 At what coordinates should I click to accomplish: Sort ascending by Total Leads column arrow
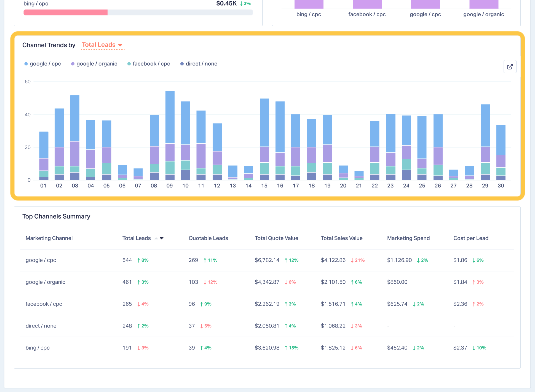(156, 238)
